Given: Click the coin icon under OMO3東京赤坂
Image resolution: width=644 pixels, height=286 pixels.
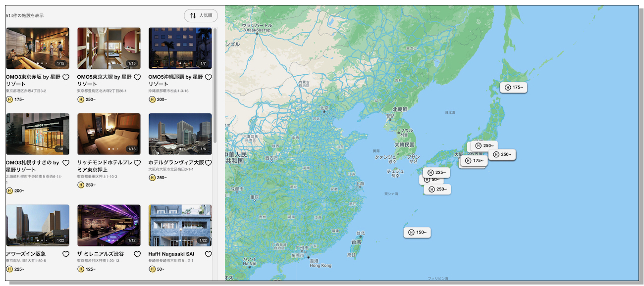Looking at the screenshot, I should pyautogui.click(x=9, y=99).
